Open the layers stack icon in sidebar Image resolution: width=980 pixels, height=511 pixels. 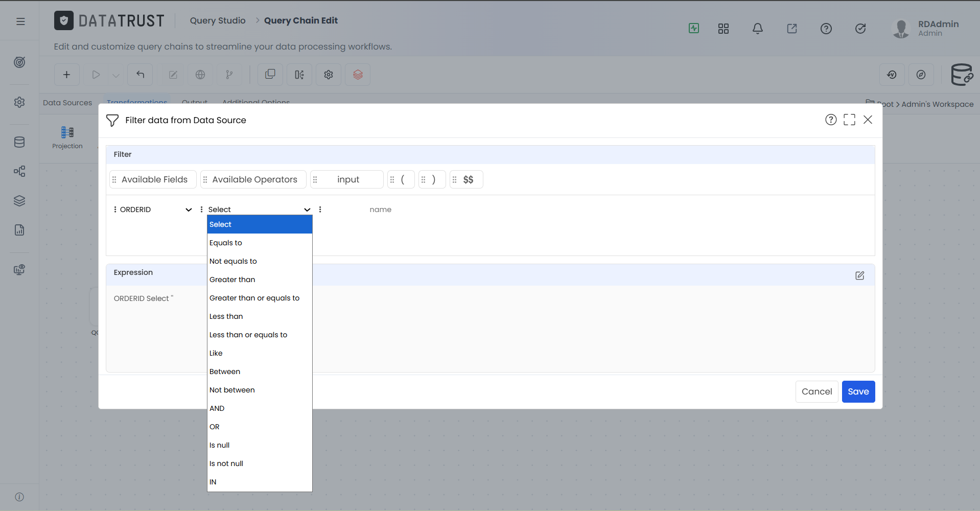(19, 201)
